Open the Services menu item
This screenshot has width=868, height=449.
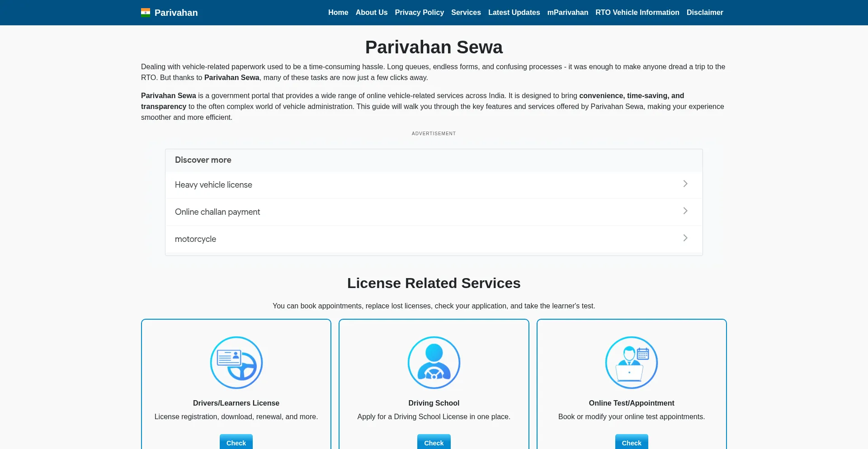click(x=466, y=13)
